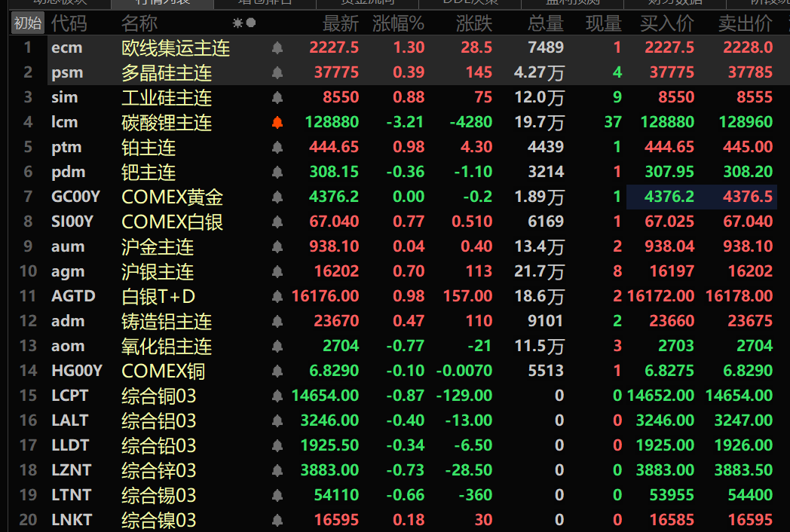The width and height of the screenshot is (790, 532).
Task: Sort by the 涨幅% column header
Action: (398, 23)
